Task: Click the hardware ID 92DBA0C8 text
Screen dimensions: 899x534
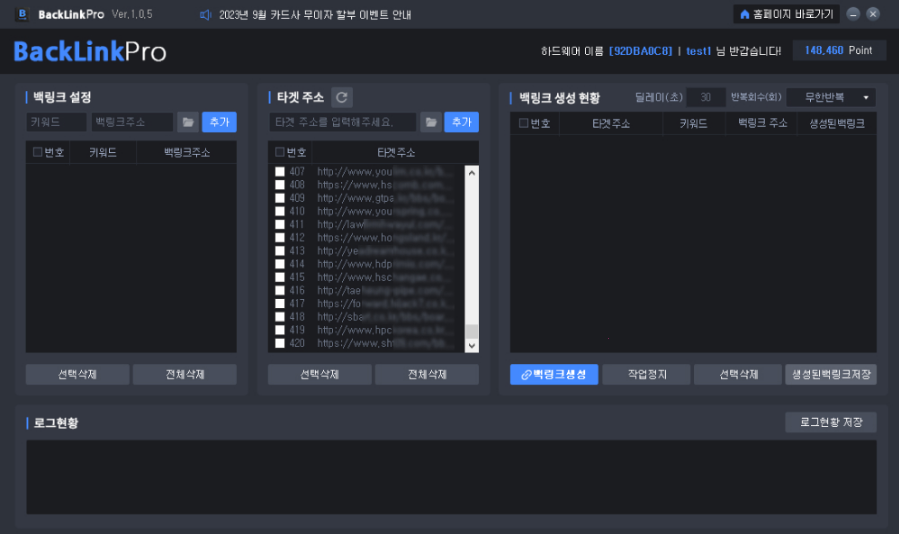Action: 640,51
